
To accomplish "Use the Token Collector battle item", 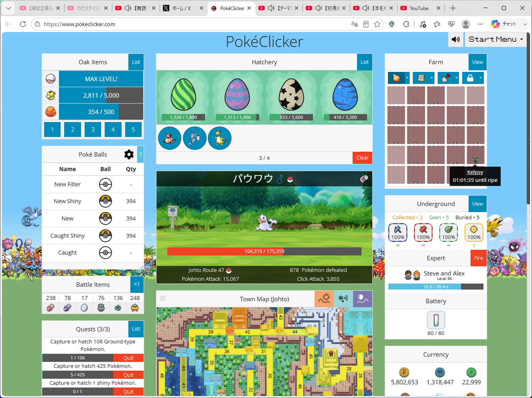I will pyautogui.click(x=101, y=307).
